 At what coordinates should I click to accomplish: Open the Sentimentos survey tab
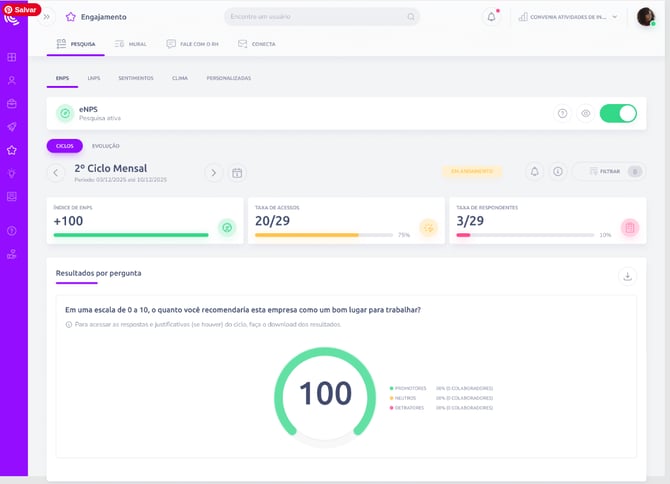coord(136,78)
